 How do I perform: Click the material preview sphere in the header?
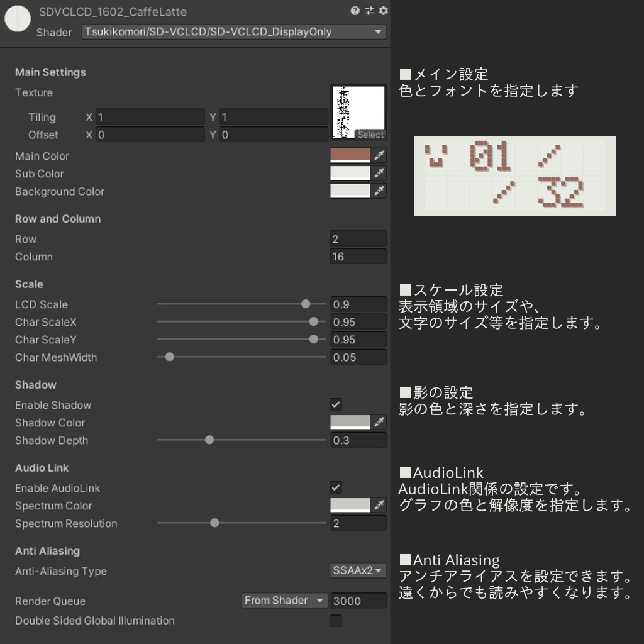point(17,19)
